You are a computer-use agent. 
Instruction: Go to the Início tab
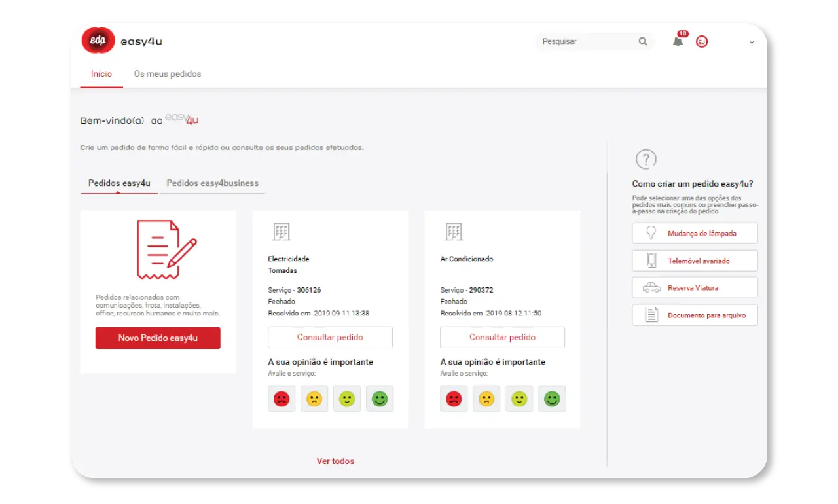click(x=101, y=74)
